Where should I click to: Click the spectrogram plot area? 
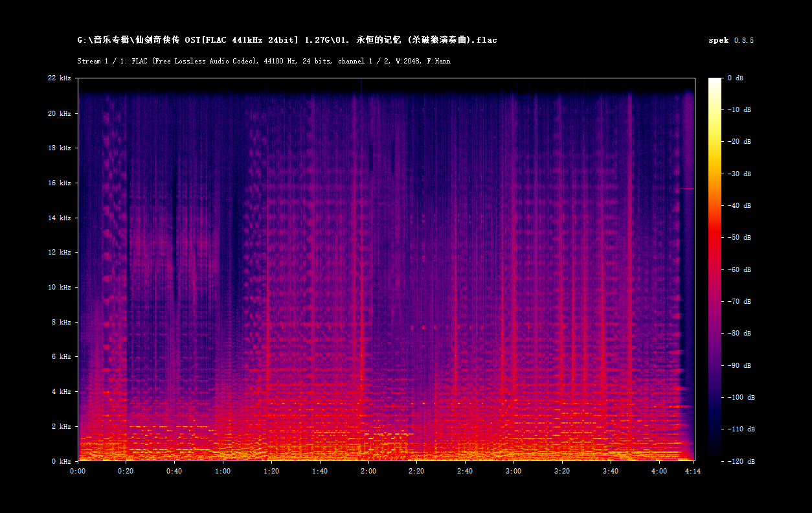point(386,269)
